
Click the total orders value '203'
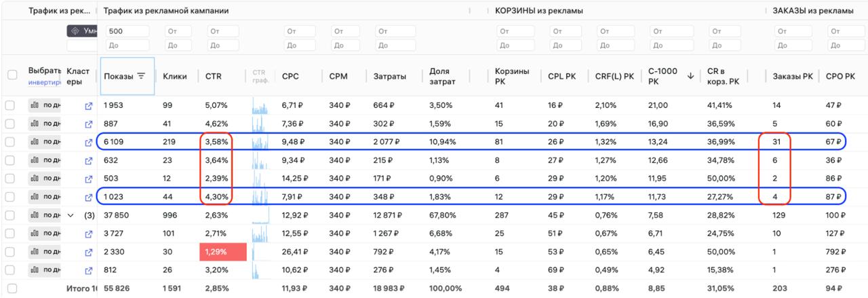click(780, 288)
